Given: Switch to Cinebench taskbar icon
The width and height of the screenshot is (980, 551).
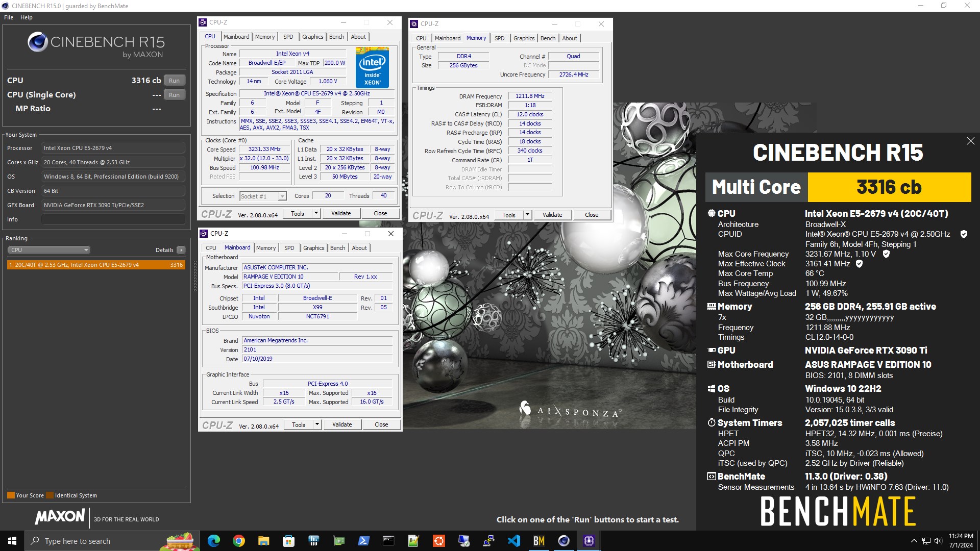Looking at the screenshot, I should (564, 541).
